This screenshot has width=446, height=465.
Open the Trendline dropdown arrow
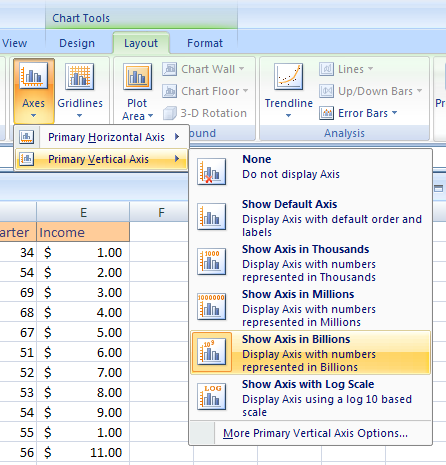[x=288, y=116]
